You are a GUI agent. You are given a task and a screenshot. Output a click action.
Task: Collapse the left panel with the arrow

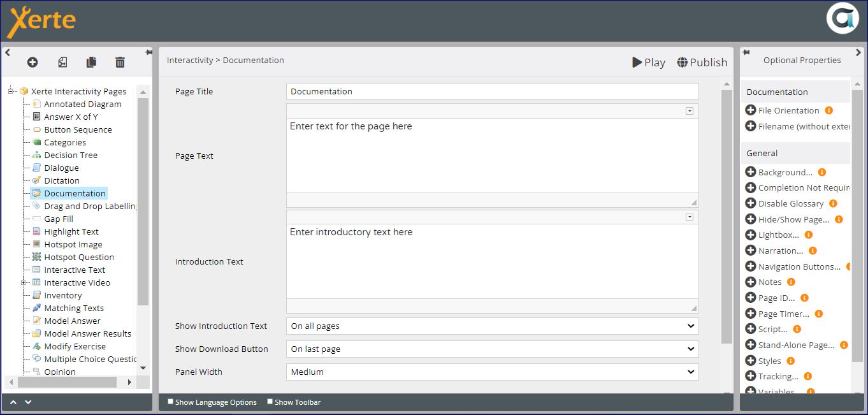[8, 53]
